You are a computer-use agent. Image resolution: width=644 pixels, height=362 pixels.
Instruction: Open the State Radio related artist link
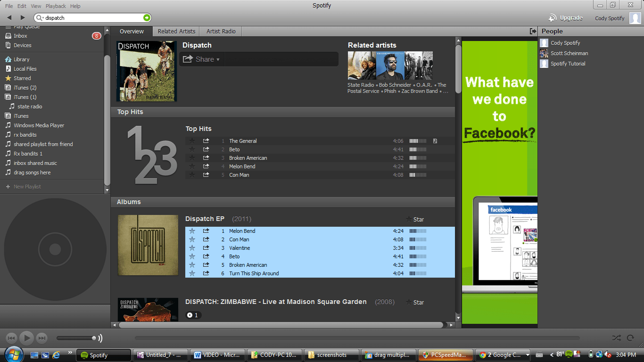pyautogui.click(x=361, y=85)
